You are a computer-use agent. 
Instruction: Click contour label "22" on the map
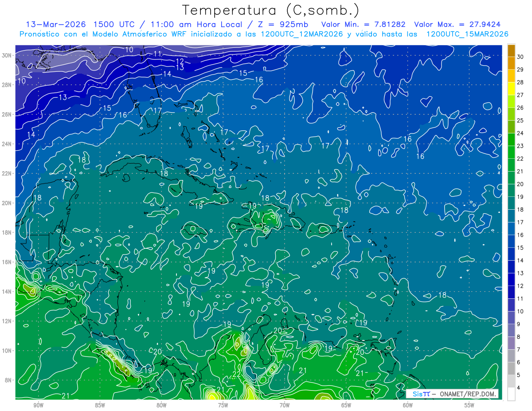[x=237, y=374]
